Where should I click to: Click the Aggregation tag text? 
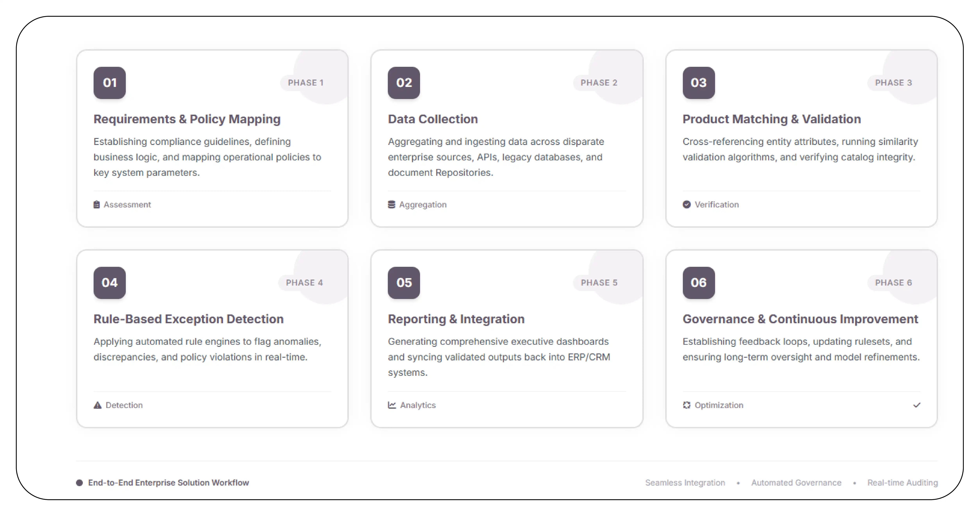pos(423,204)
